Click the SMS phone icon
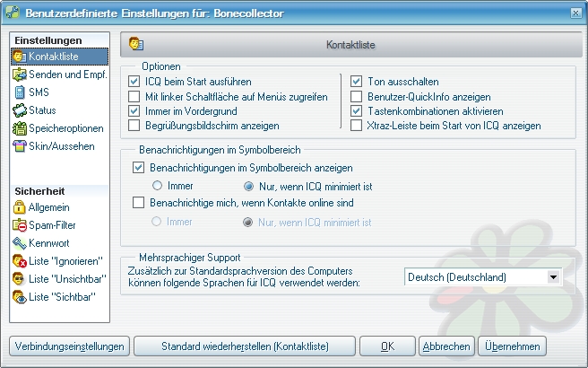Viewport: 588px width, 368px height. 20,92
